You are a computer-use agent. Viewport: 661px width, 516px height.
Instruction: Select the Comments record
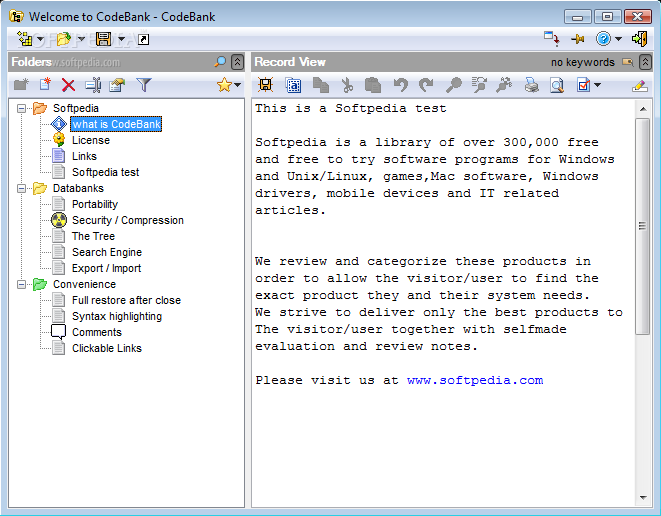[97, 333]
